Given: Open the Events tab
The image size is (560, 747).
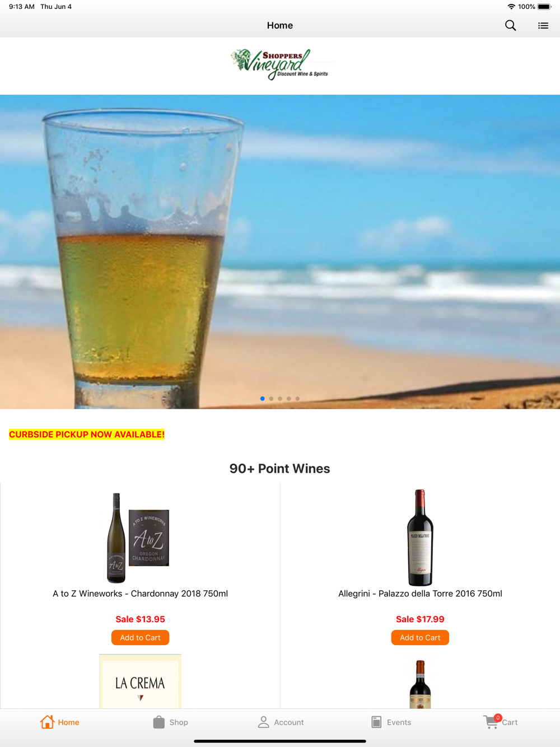Looking at the screenshot, I should coord(391,722).
